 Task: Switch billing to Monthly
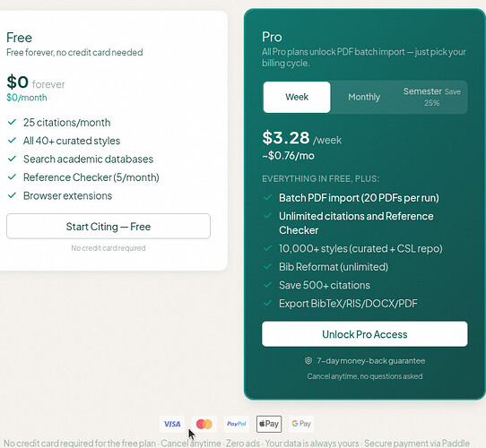tap(364, 97)
